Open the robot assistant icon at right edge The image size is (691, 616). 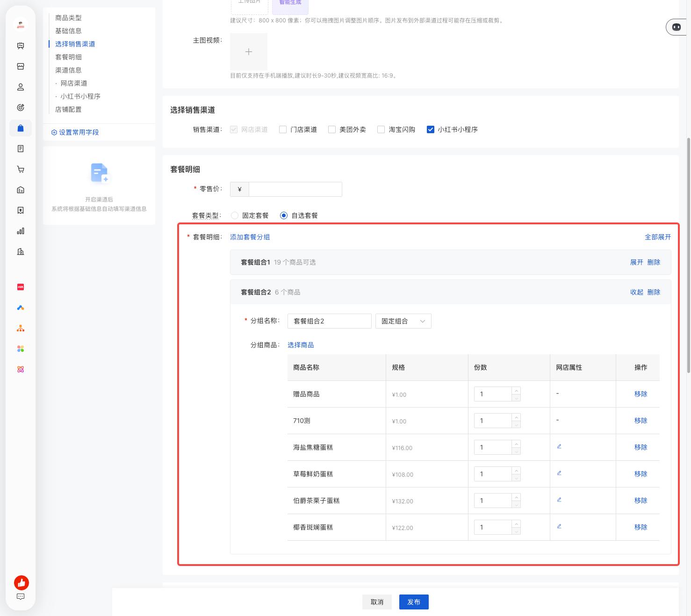pyautogui.click(x=677, y=27)
